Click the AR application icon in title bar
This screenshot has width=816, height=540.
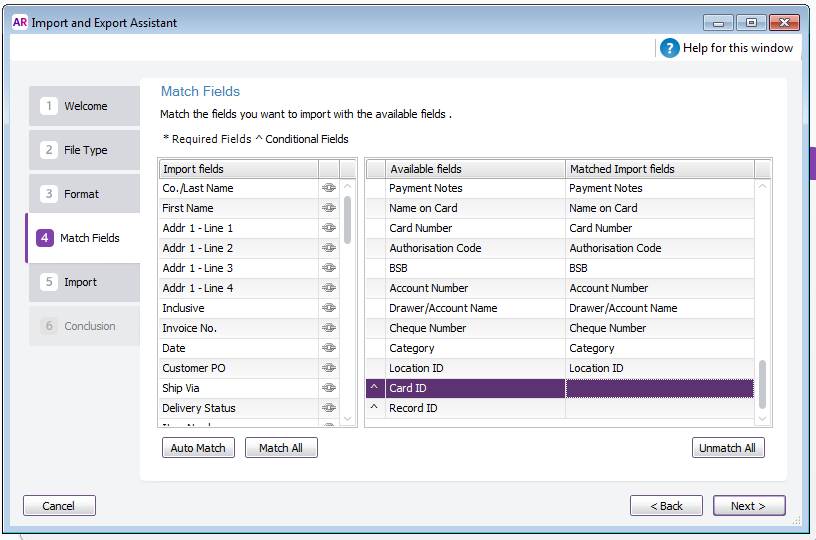(x=19, y=22)
